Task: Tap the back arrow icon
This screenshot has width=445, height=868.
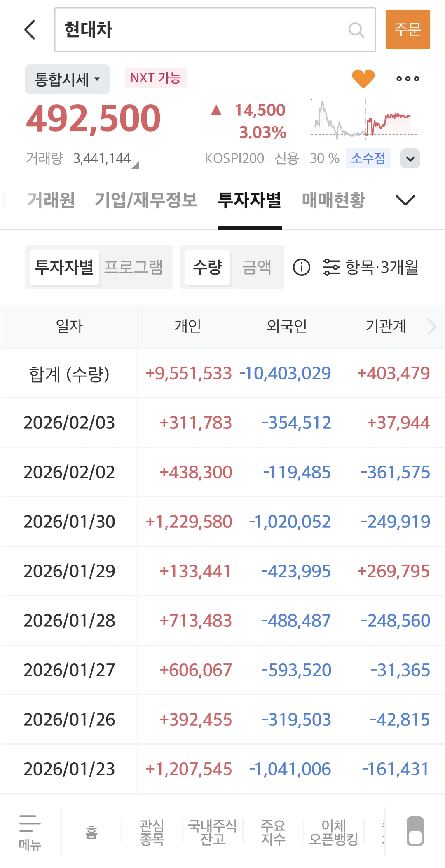Action: [30, 30]
